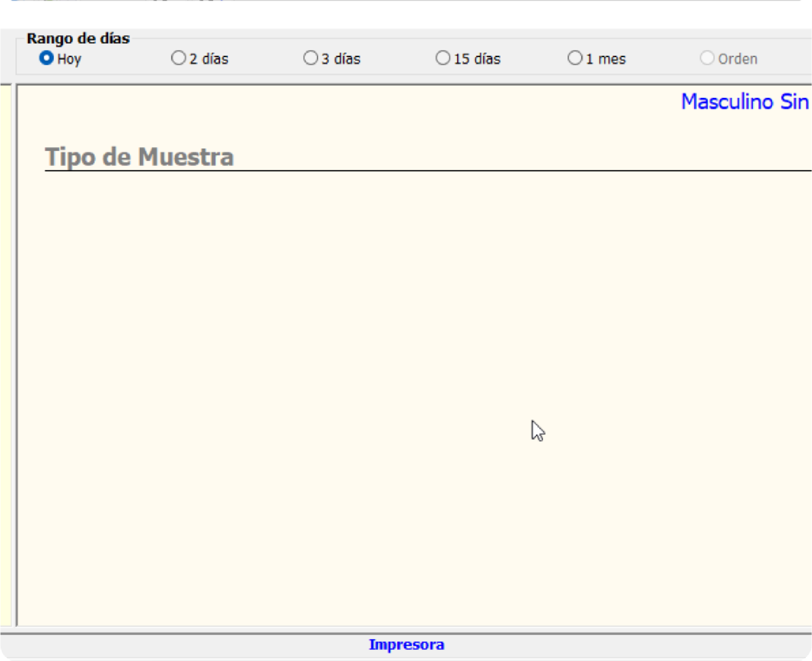Select the 2 días radio option
The height and width of the screenshot is (661, 812).
point(178,58)
